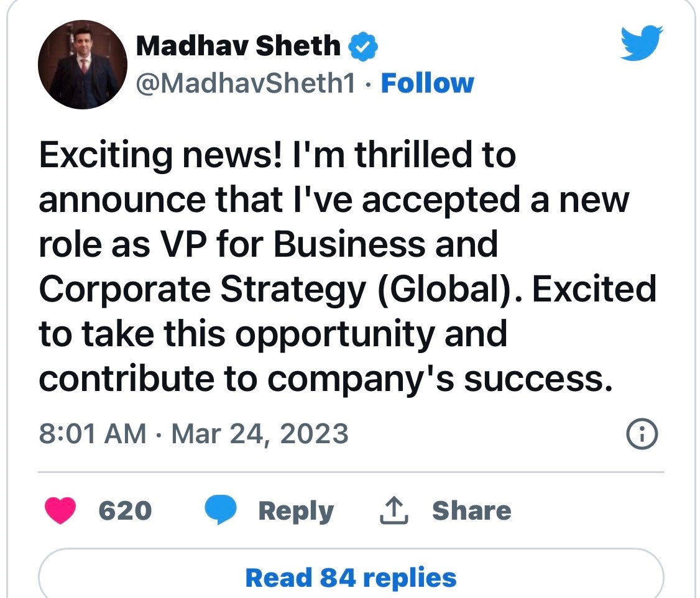The height and width of the screenshot is (598, 700).
Task: Open the @MadhavSheth1 handle link
Action: click(x=246, y=83)
